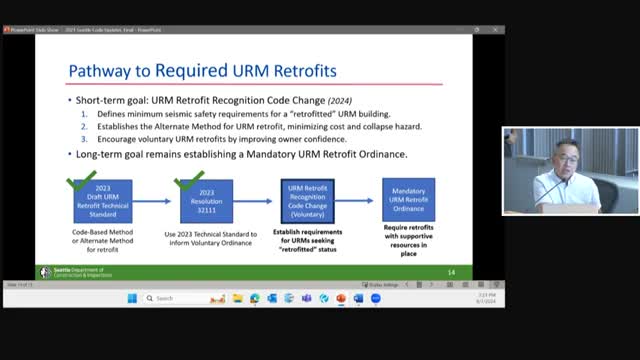Launch Microsoft Edge from the taskbar
The width and height of the screenshot is (640, 360).
coord(255,298)
